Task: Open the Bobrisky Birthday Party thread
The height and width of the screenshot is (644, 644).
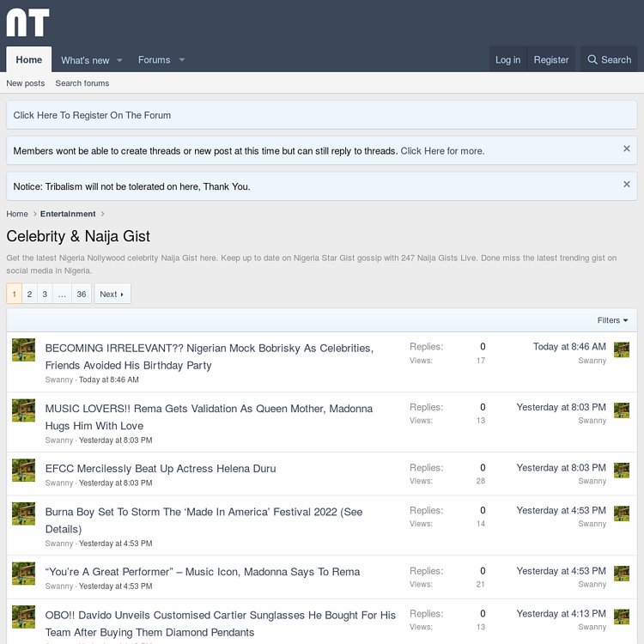Action: [209, 356]
